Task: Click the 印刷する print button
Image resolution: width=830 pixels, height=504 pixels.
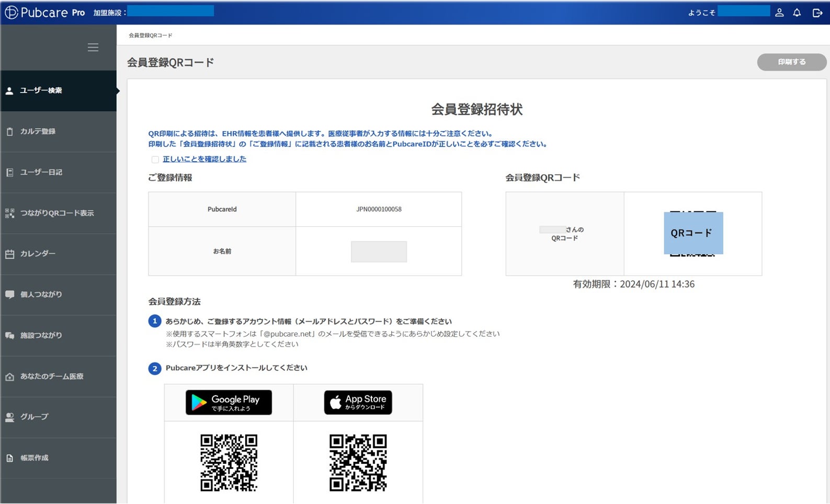Action: [x=792, y=62]
